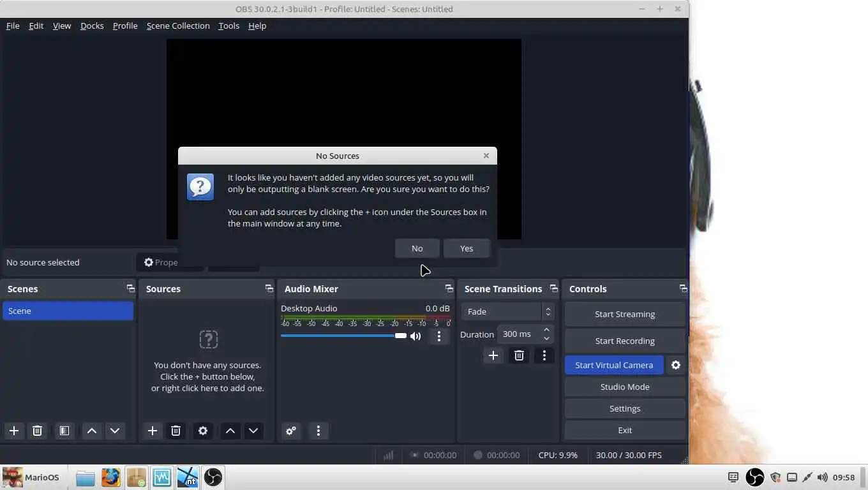Add a source with the plus icon

153,431
